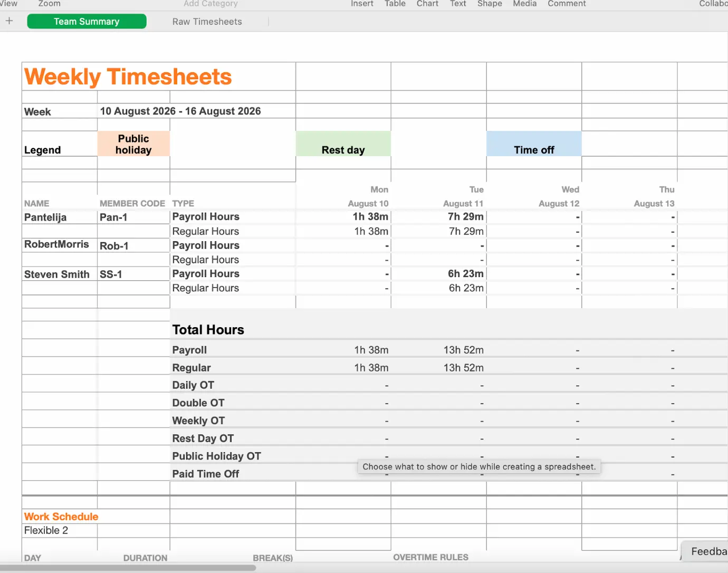Click the horizontal scrollbar at bottom
This screenshot has height=573, width=728.
(x=128, y=568)
